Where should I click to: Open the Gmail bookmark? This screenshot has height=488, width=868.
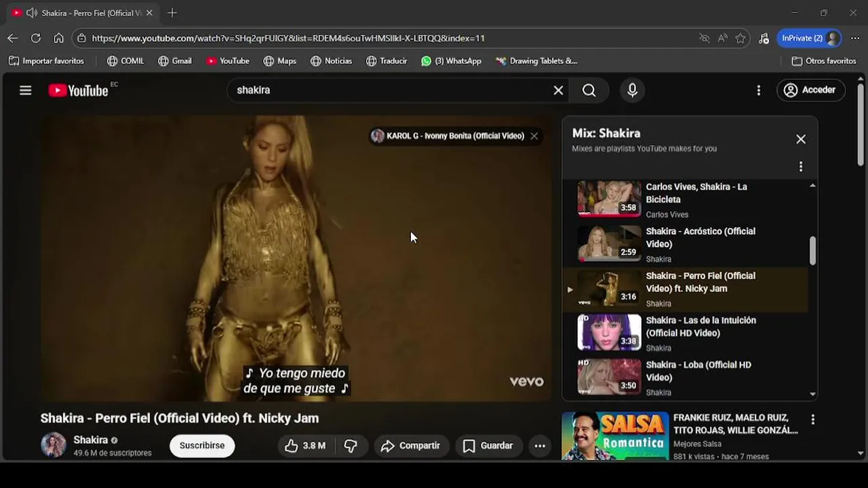[x=175, y=61]
